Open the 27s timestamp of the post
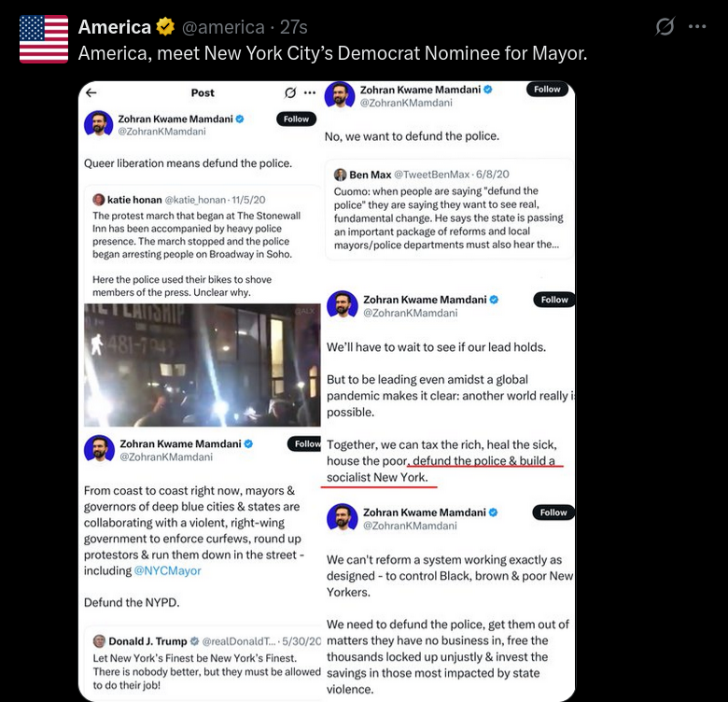This screenshot has height=702, width=728. click(x=293, y=27)
